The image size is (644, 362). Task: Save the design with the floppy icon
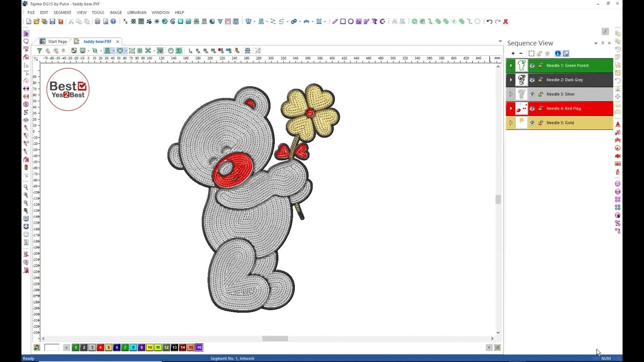coord(52,22)
